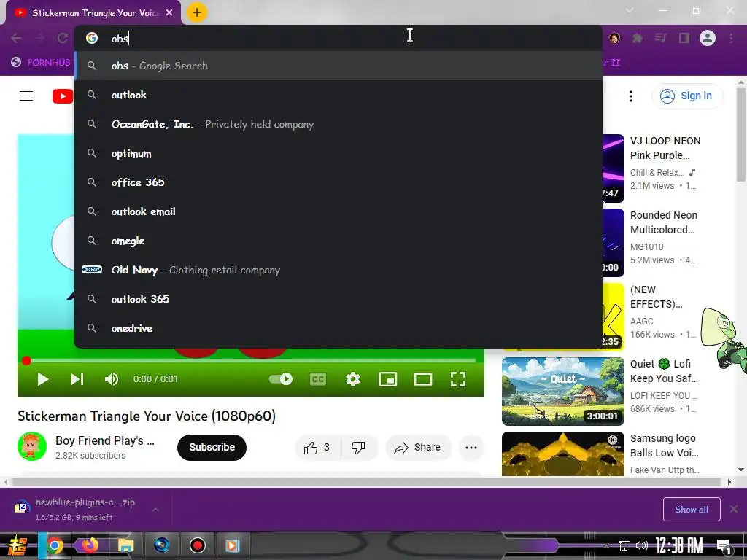Like the video with thumbs up
Screen dimensions: 747x560
pos(318,448)
